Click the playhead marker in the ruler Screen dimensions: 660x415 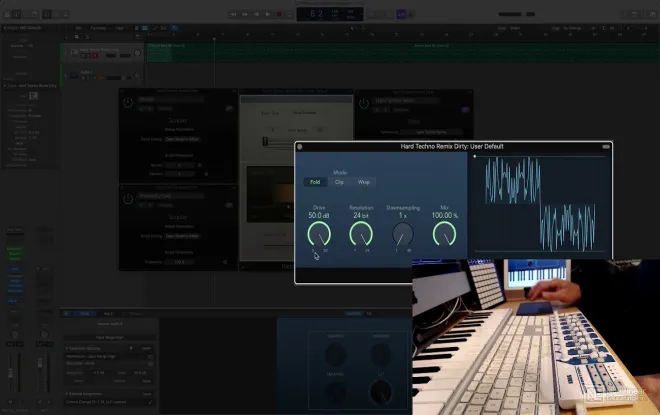coord(214,39)
